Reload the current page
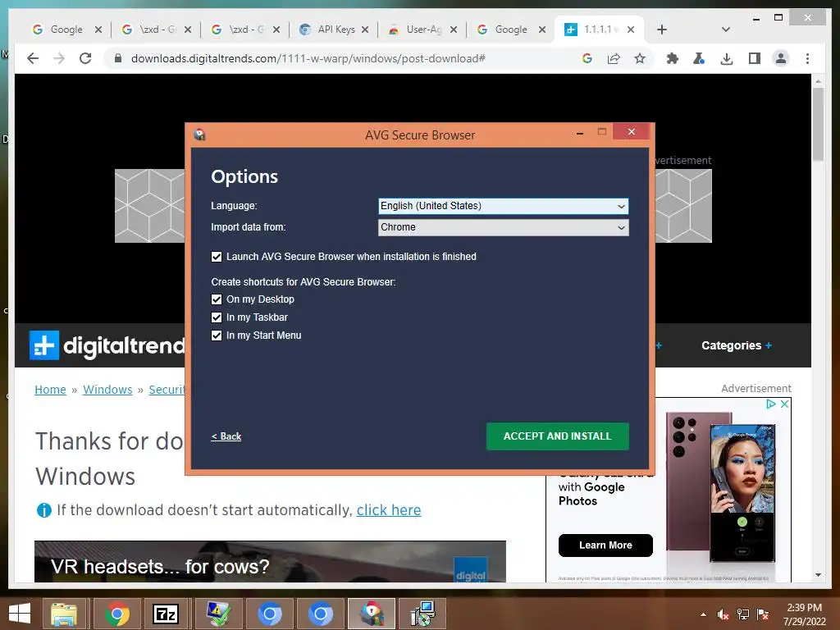840x630 pixels. point(85,58)
